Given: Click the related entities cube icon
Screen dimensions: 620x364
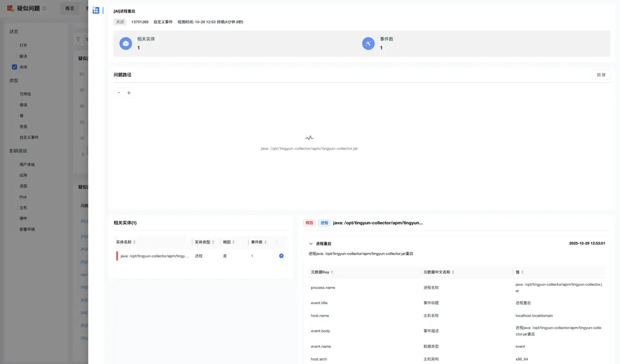Looking at the screenshot, I should (126, 43).
